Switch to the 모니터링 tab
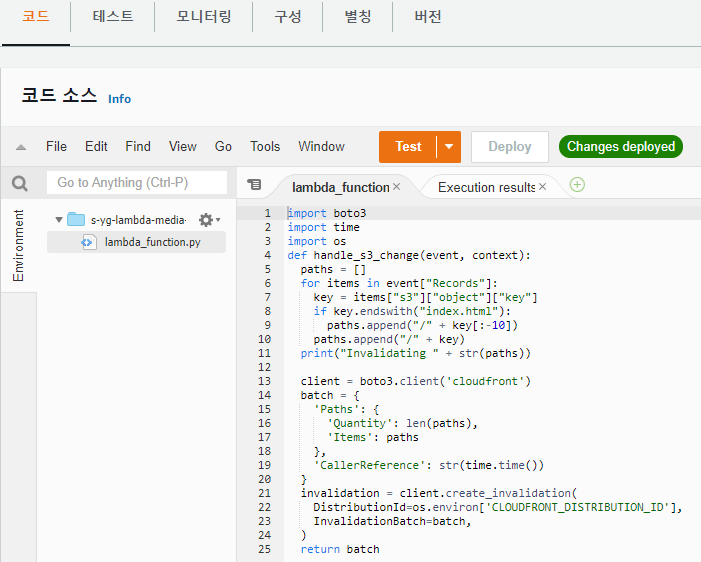The image size is (701, 562). pyautogui.click(x=203, y=17)
